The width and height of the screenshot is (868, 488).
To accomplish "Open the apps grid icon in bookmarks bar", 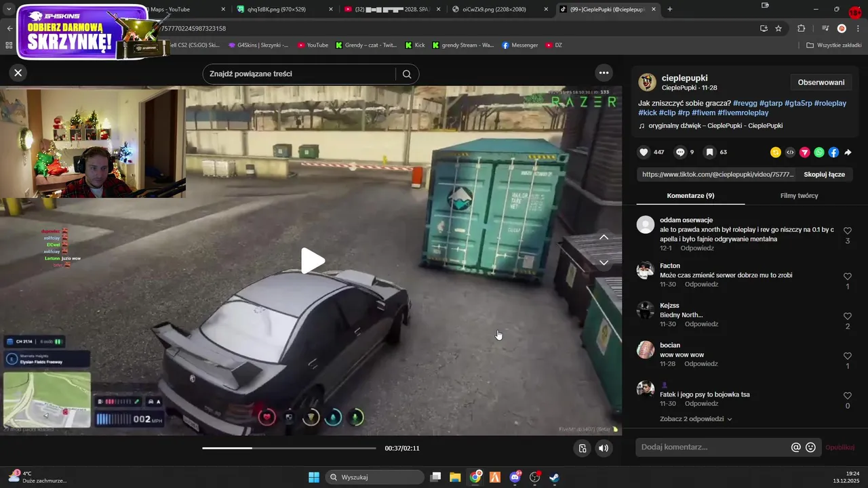I will point(9,45).
